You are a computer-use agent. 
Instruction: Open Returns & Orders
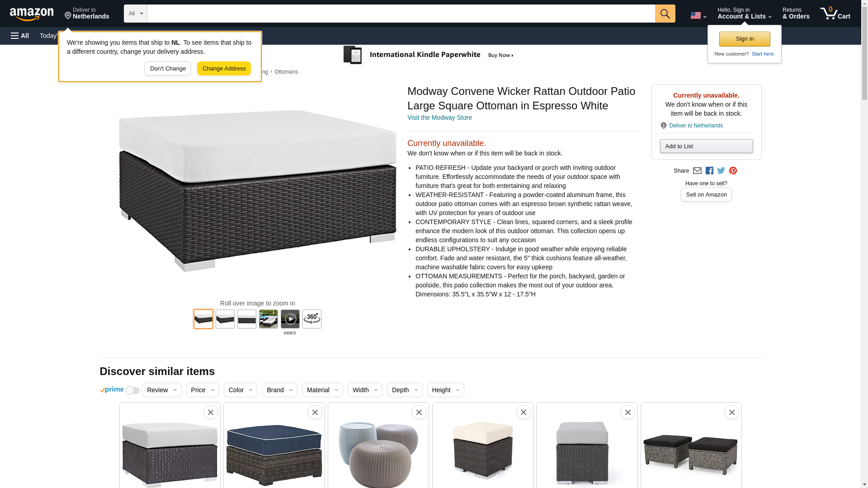click(x=796, y=14)
